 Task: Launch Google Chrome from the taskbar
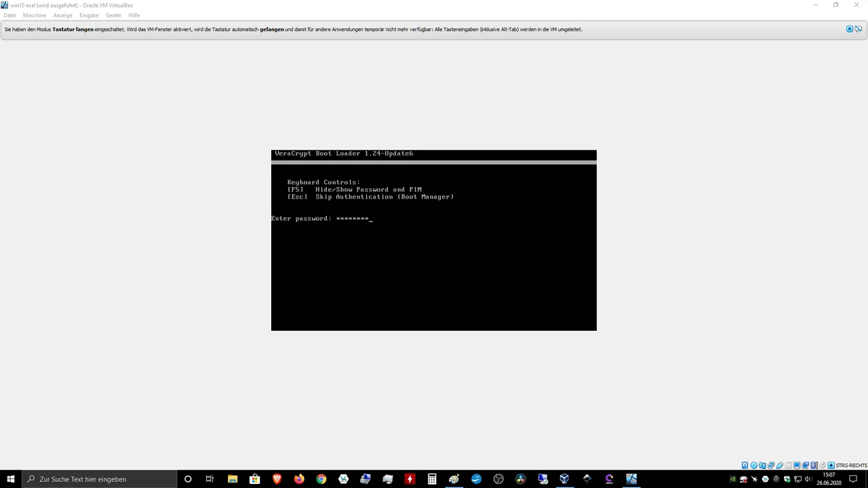(321, 479)
